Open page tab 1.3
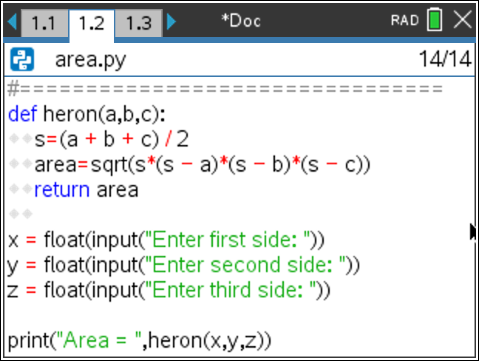Viewport: 479px width, 361px height. [139, 23]
